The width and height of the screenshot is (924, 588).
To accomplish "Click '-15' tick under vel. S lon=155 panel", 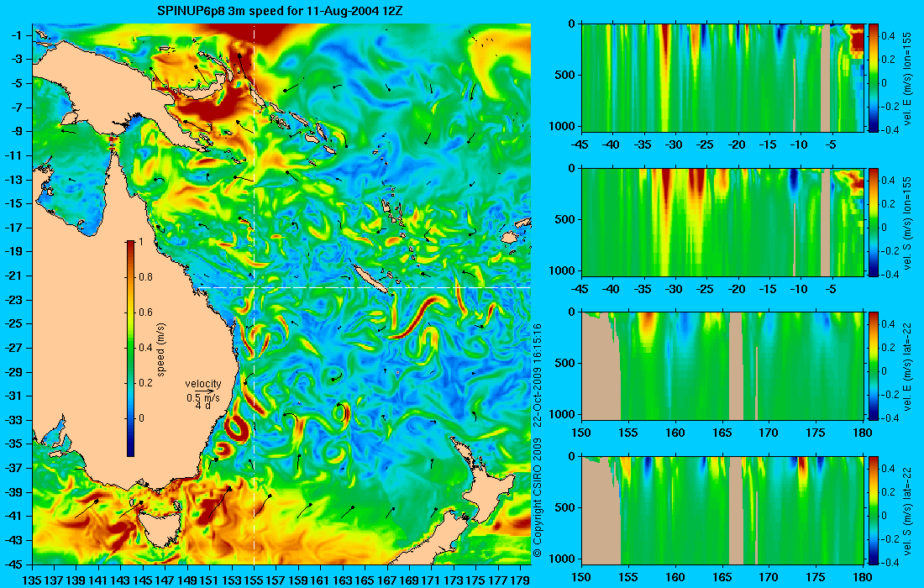I will tap(768, 289).
